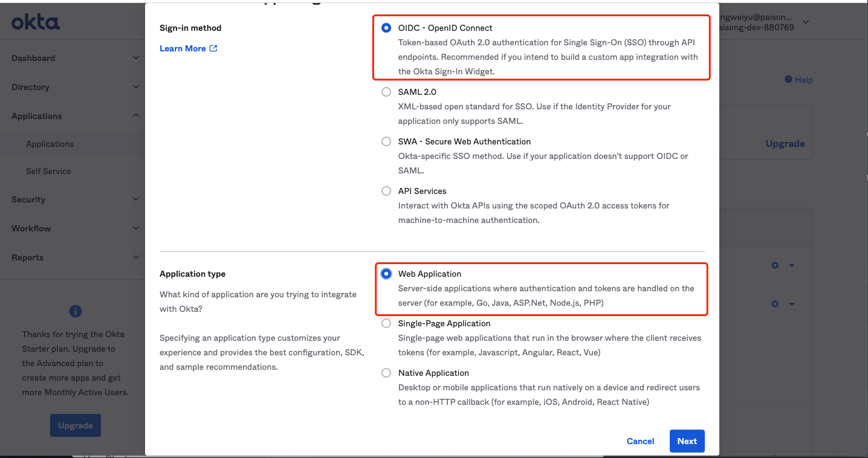Click the blue Upgrade button in sidebar
The height and width of the screenshot is (458, 868).
76,425
